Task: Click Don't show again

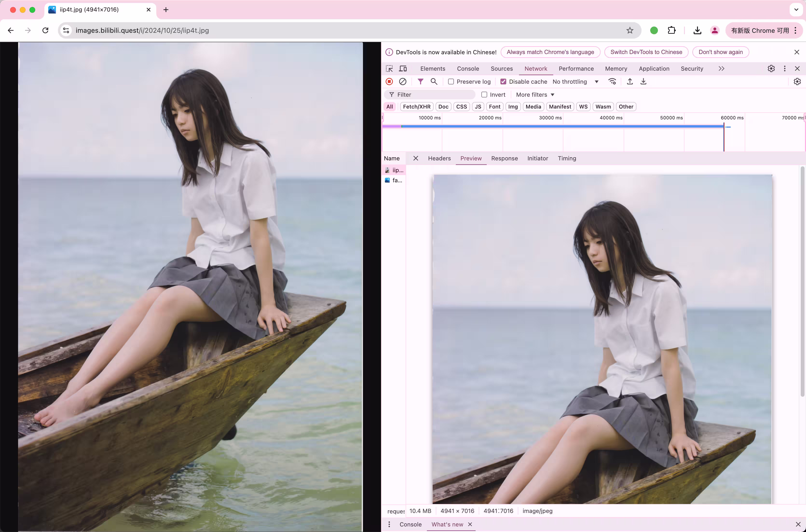Action: click(x=721, y=52)
